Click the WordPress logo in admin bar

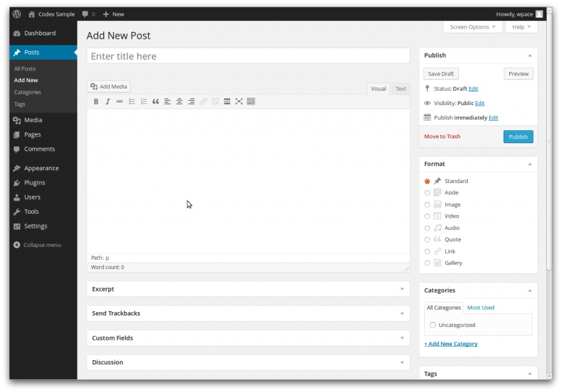pos(17,14)
